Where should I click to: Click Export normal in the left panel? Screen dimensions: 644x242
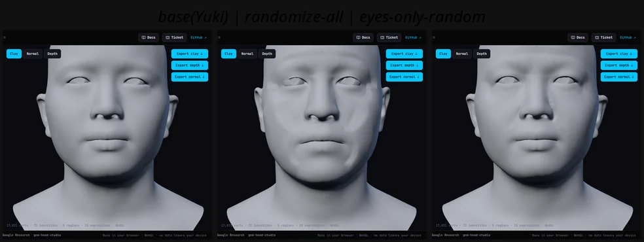[x=190, y=77]
